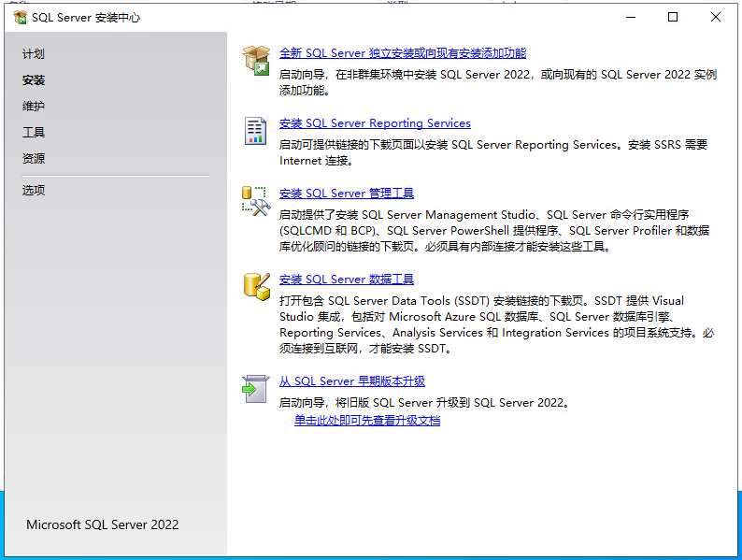Minimize the SQL Server 安装中心 window
Viewport: 742px width, 560px height.
(x=631, y=18)
